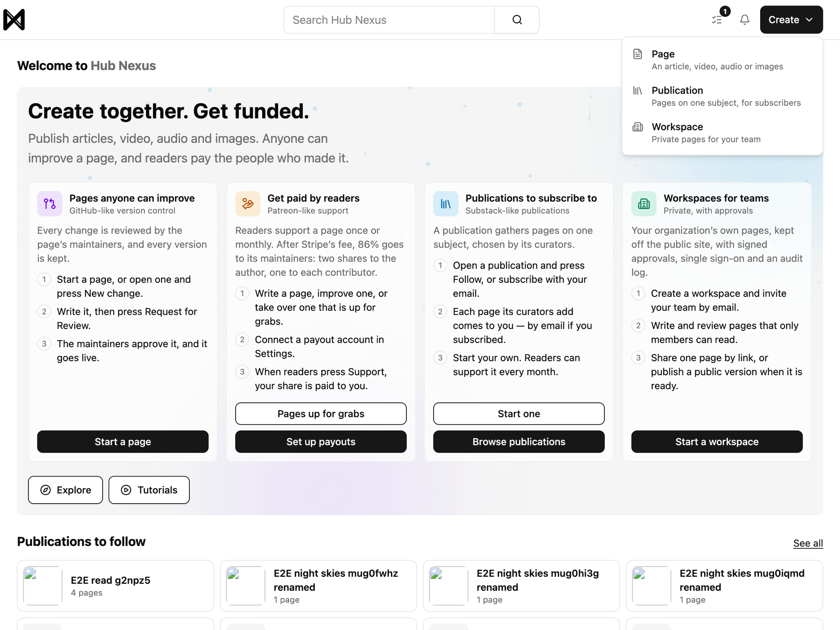Click the purple version control icon

pos(50,204)
